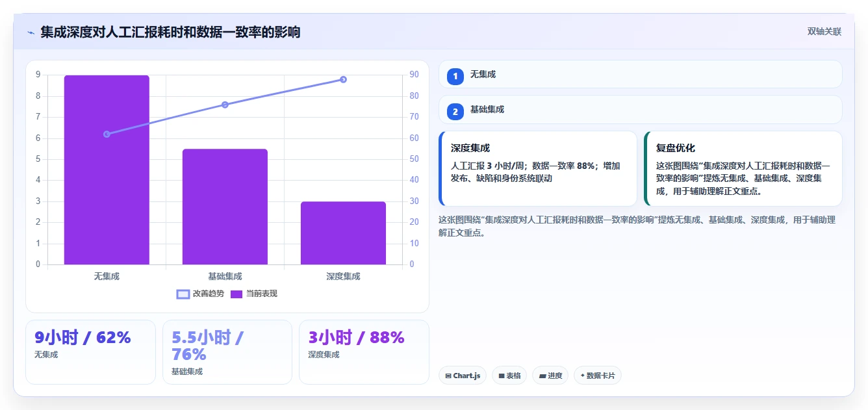The image size is (868, 410).
Task: Toggle the 改善趋势 legend item
Action: 201,294
